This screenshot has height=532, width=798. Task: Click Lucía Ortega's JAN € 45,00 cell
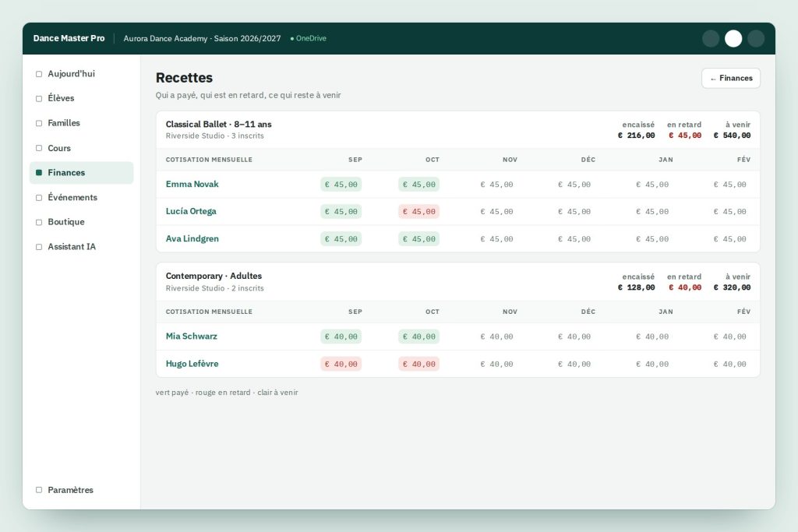tap(652, 212)
